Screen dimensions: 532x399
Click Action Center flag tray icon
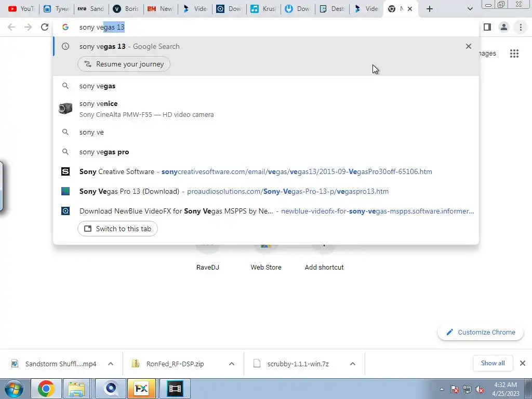pos(454,389)
